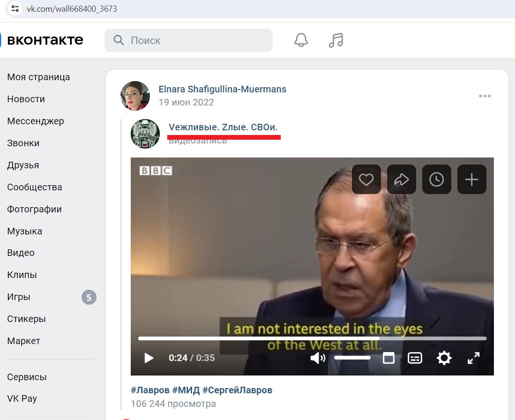Open Игры in sidebar
515x420 pixels.
pyautogui.click(x=19, y=297)
